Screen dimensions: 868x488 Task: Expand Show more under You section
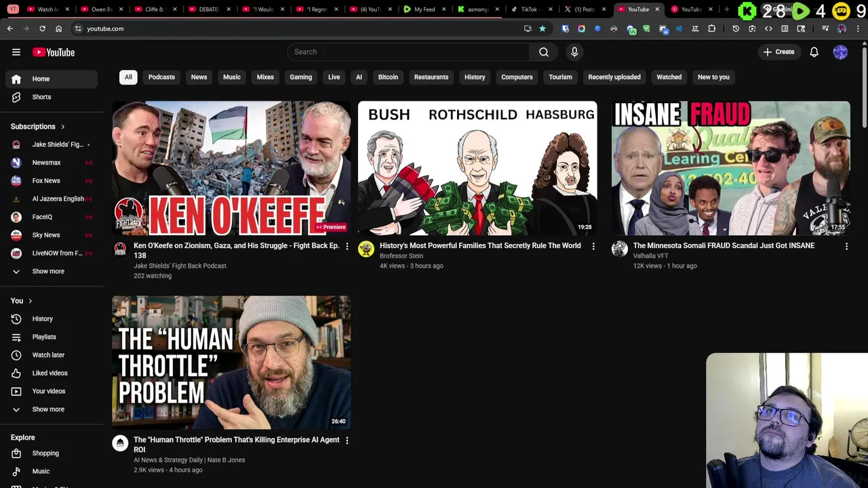coord(52,409)
